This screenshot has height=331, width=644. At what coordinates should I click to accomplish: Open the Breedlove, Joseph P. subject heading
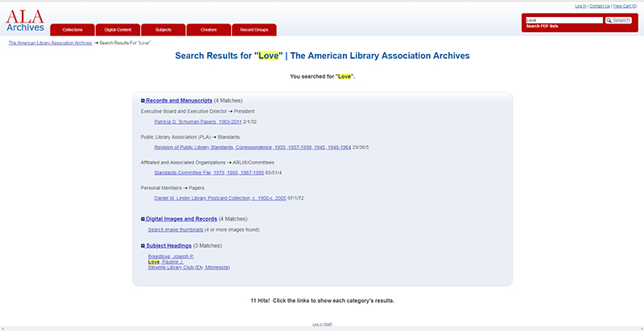pos(171,256)
